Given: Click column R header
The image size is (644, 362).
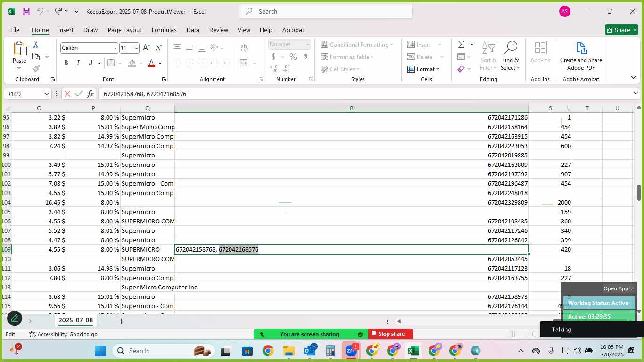Looking at the screenshot, I should coord(351,108).
